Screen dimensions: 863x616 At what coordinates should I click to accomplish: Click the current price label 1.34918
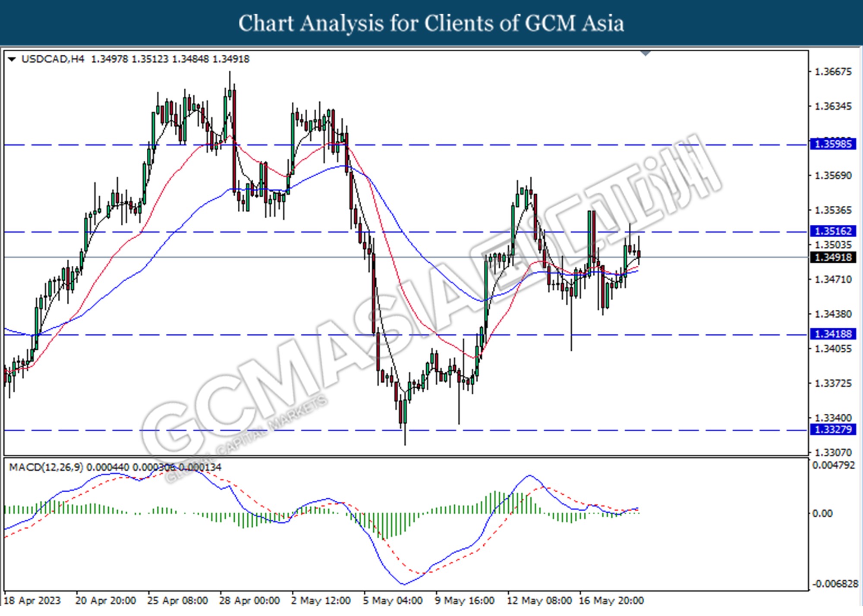click(833, 258)
